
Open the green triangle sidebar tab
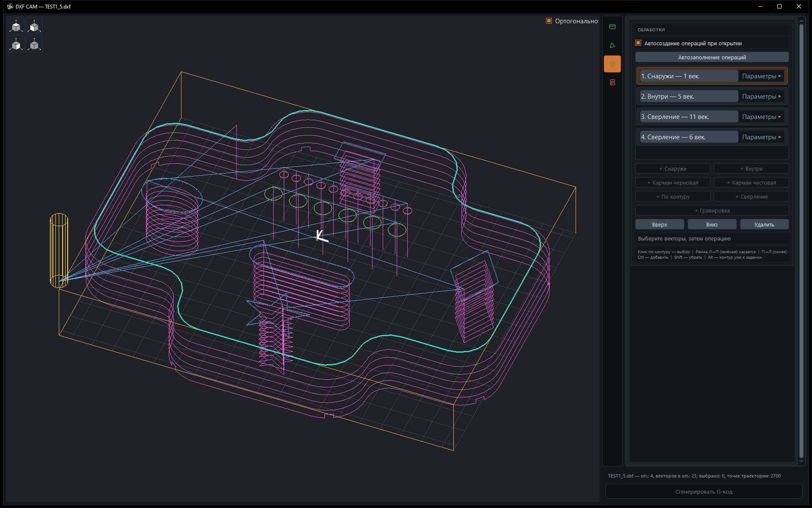[612, 45]
